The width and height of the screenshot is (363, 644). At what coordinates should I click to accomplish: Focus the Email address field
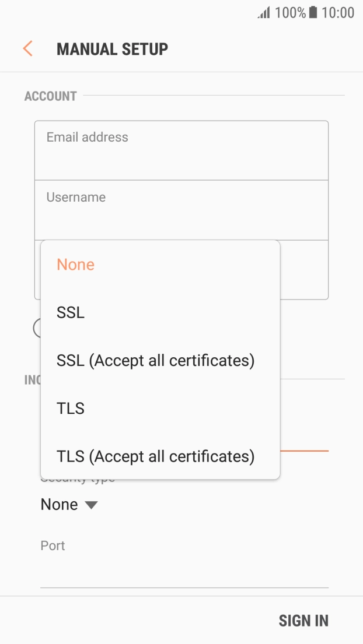pyautogui.click(x=181, y=150)
